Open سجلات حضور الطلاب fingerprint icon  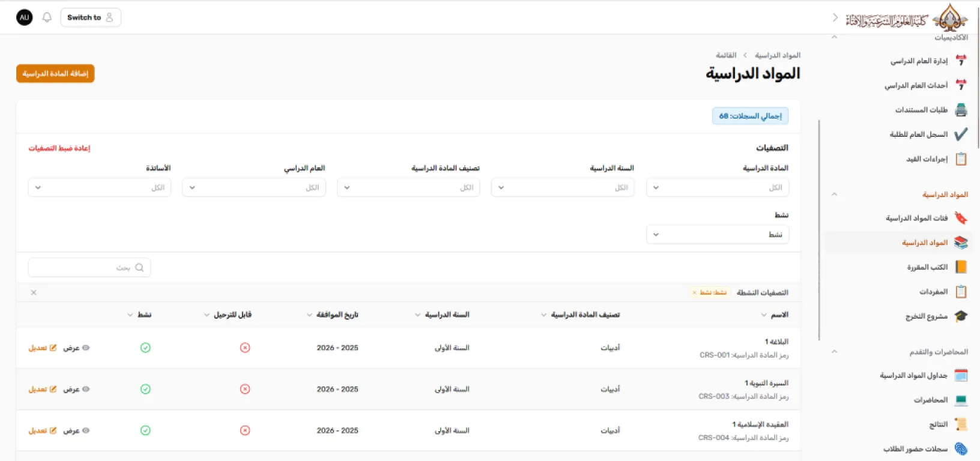[x=961, y=449]
